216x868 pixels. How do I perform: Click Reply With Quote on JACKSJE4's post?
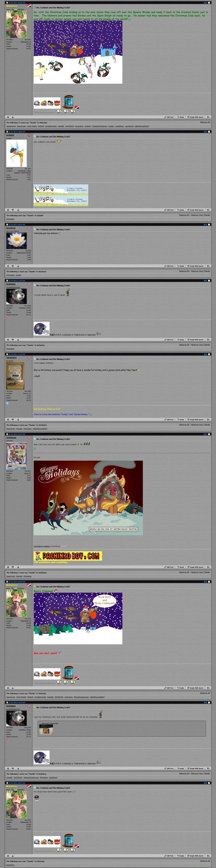point(195,419)
